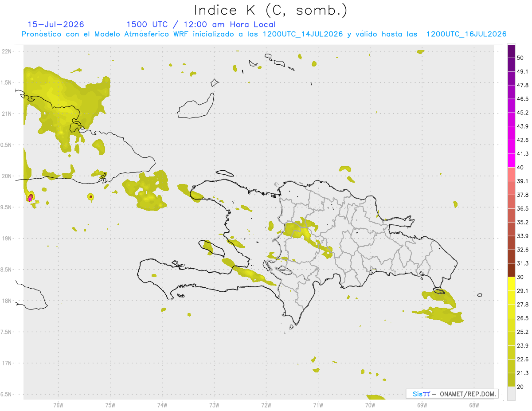The width and height of the screenshot is (532, 411).
Task: Click the colorbar value "43.9"
Action: click(523, 126)
